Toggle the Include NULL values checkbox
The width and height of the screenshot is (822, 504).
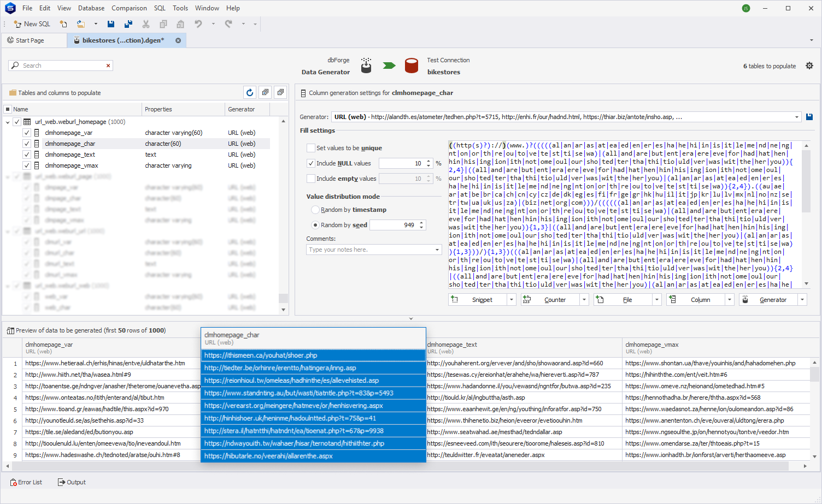coord(311,163)
